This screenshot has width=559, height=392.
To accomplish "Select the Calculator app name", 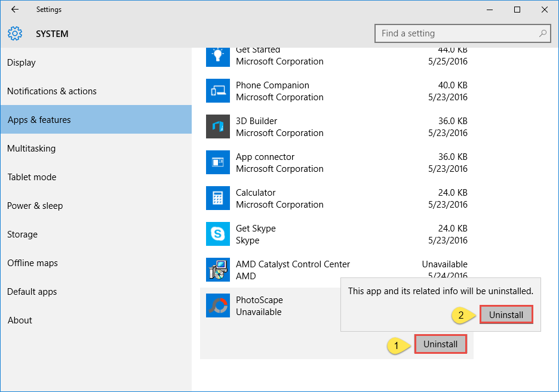I will [256, 193].
